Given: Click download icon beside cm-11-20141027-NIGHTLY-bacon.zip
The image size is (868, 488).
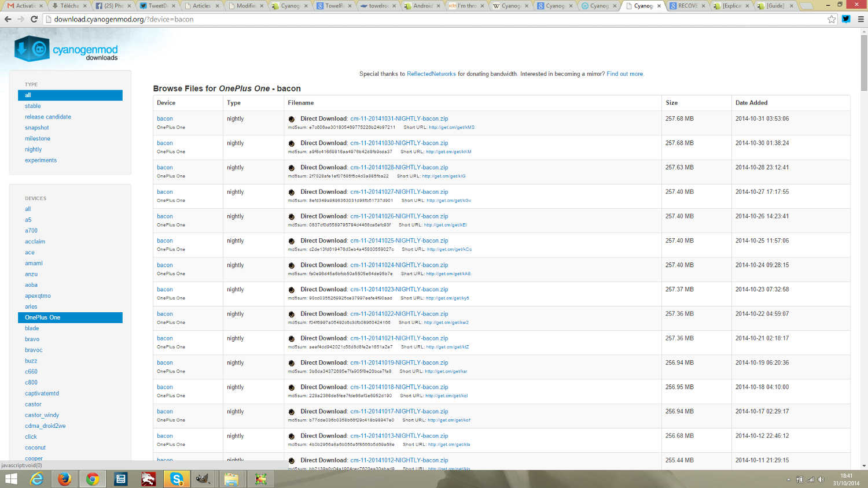Looking at the screenshot, I should coord(292,192).
